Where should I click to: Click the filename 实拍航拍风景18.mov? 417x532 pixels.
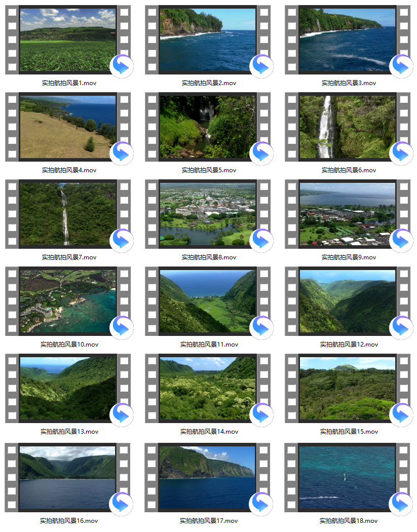tap(349, 521)
